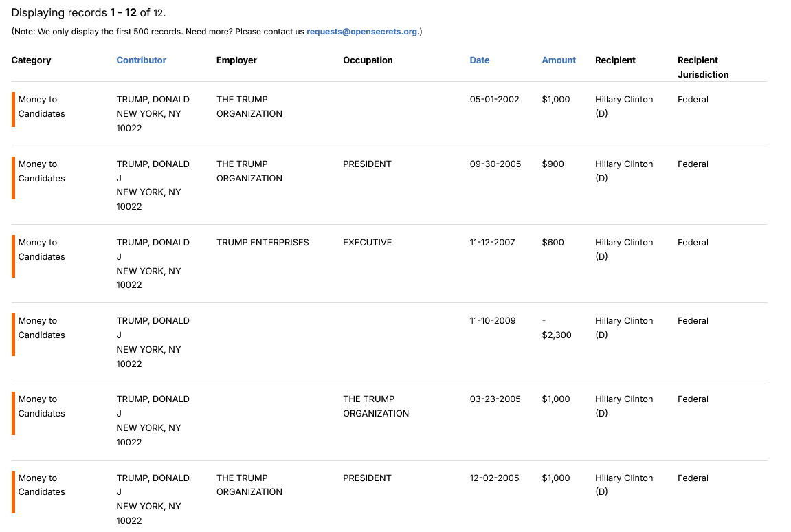
Task: Click Money to Candidates category in the 05-01-2002 row
Action: tap(41, 107)
